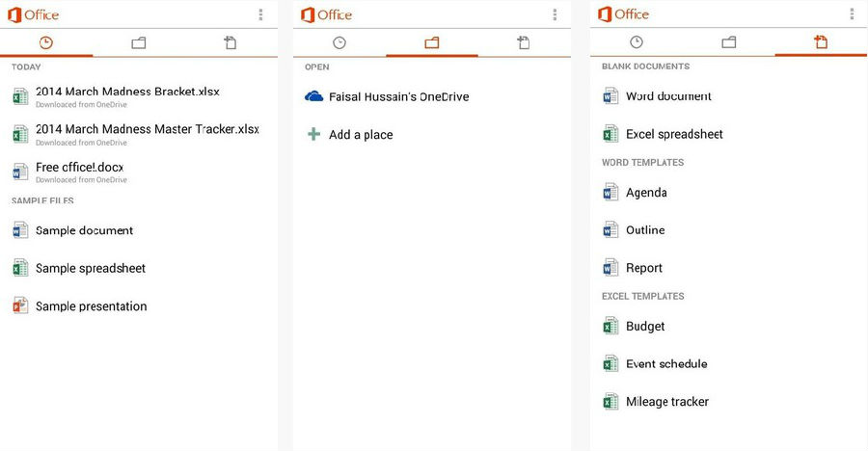Open the Sample document entry
The height and width of the screenshot is (451, 868).
pyautogui.click(x=84, y=230)
